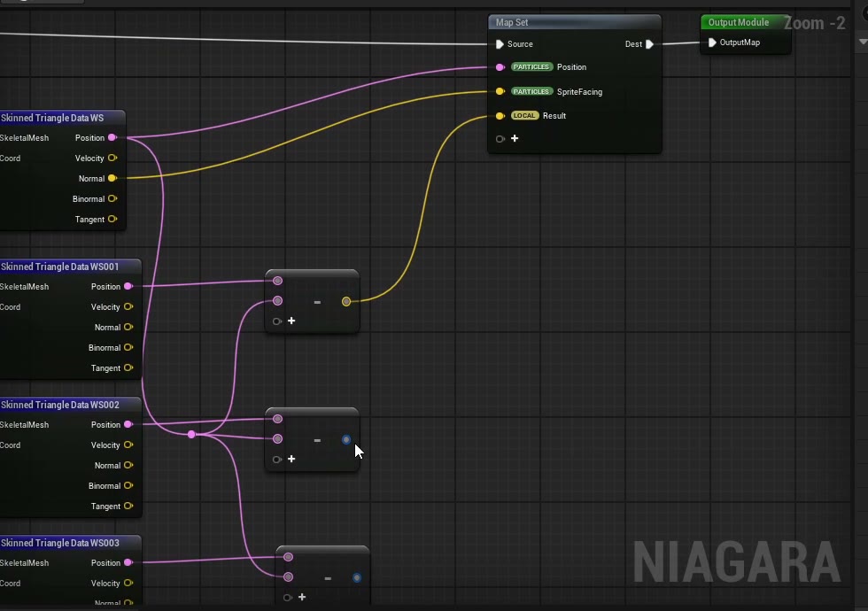868x611 pixels.
Task: Select the Skinned Triangle Data WS node title
Action: (x=52, y=118)
